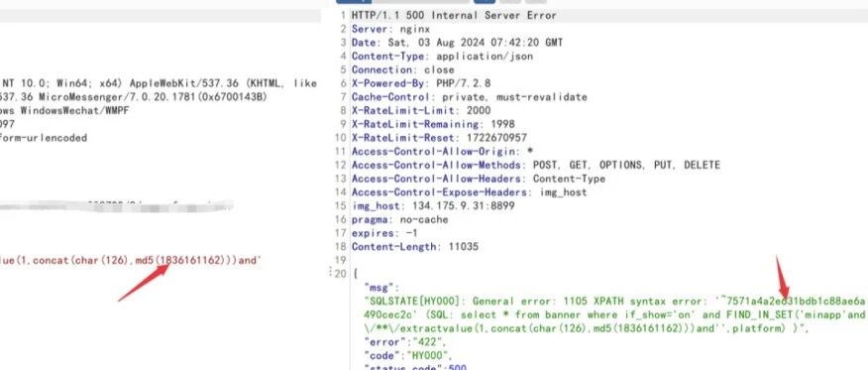The width and height of the screenshot is (868, 370).
Task: Select the response line starting '\/**\/extractvalue'
Action: 587,328
